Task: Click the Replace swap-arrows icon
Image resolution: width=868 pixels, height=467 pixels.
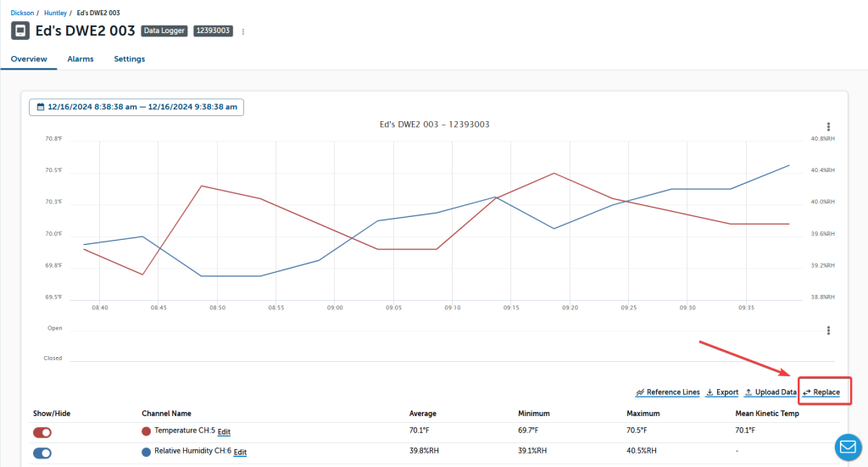Action: coord(807,392)
